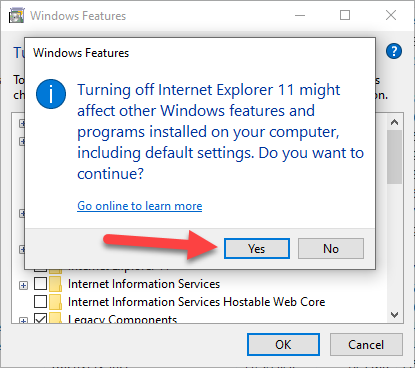415x368 pixels.
Task: Click the Hostable Web Core folder icon
Action: (x=55, y=302)
